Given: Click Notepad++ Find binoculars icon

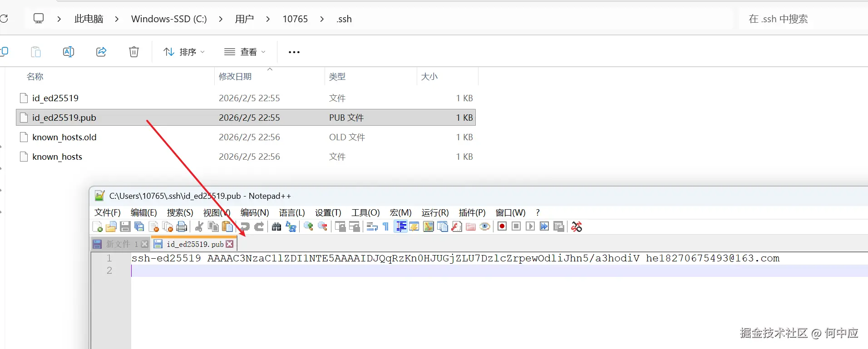Looking at the screenshot, I should tap(276, 226).
